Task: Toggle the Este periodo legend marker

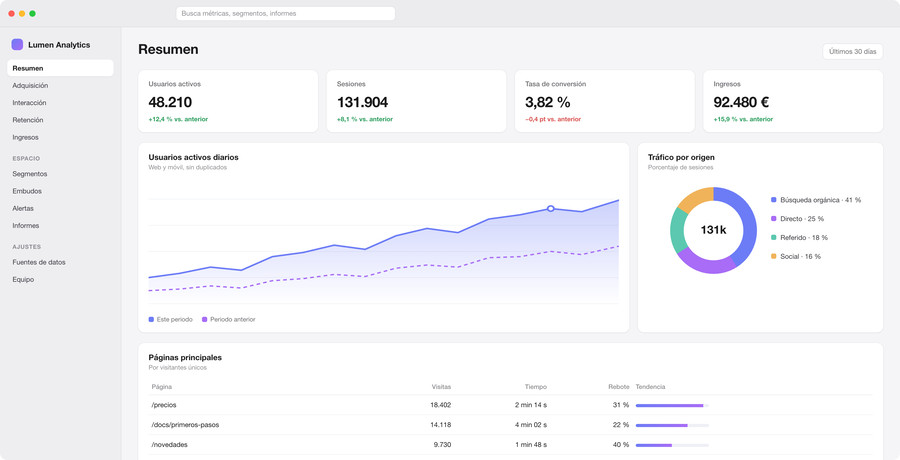Action: tap(151, 319)
